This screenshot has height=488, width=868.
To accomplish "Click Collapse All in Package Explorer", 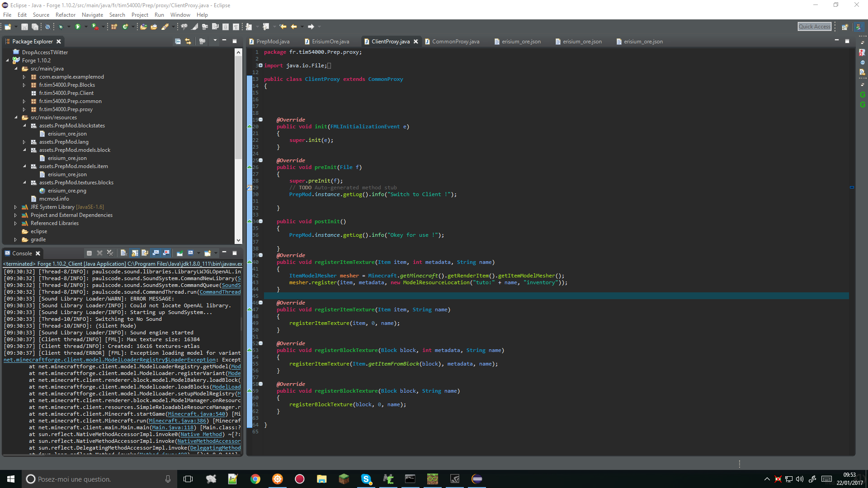I will pos(178,41).
